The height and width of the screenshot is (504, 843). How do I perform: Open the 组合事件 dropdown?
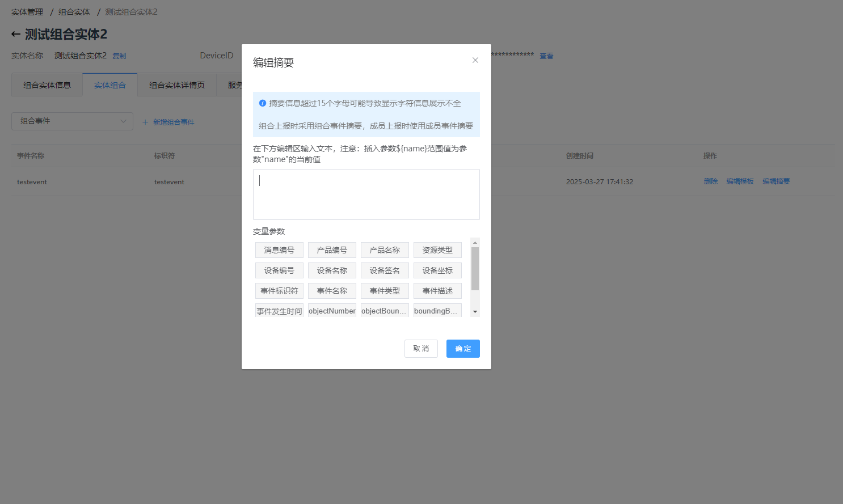click(72, 121)
